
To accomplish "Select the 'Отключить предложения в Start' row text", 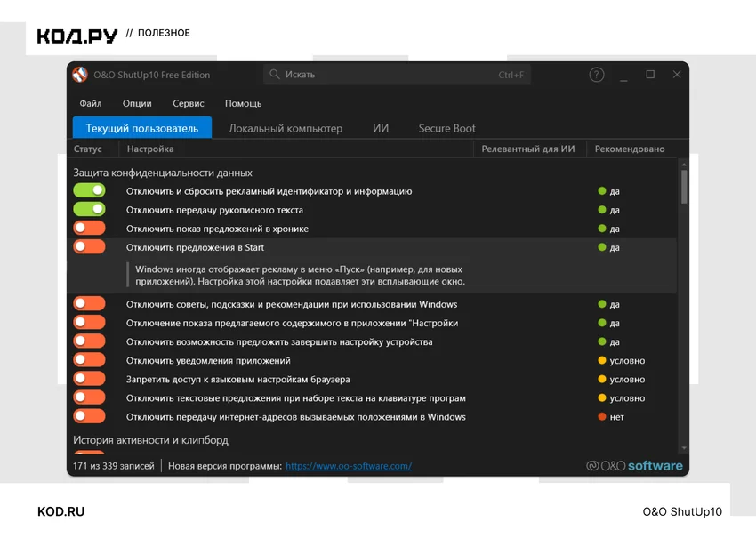I will [x=195, y=247].
